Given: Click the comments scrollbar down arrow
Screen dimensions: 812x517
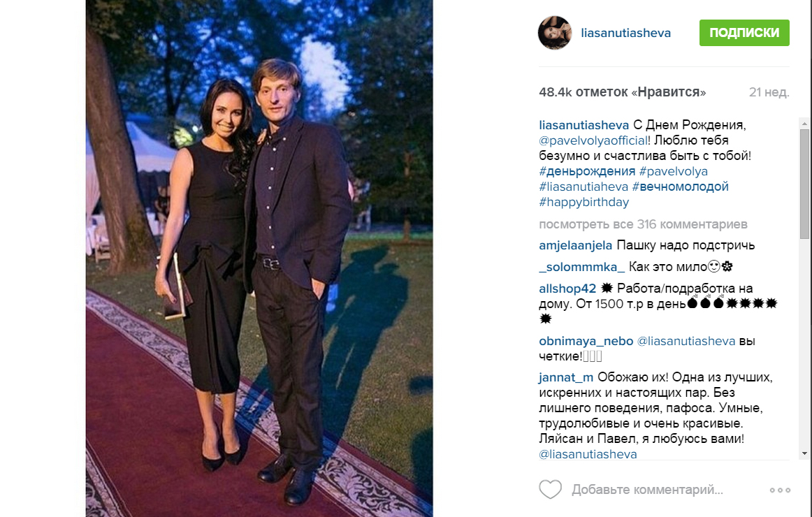Looking at the screenshot, I should (x=804, y=453).
